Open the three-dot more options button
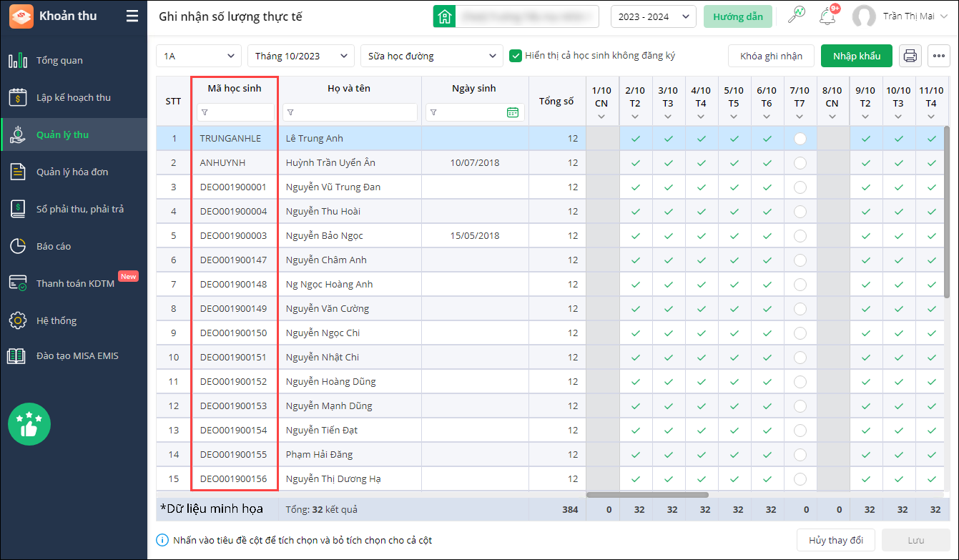The height and width of the screenshot is (560, 959). click(938, 56)
